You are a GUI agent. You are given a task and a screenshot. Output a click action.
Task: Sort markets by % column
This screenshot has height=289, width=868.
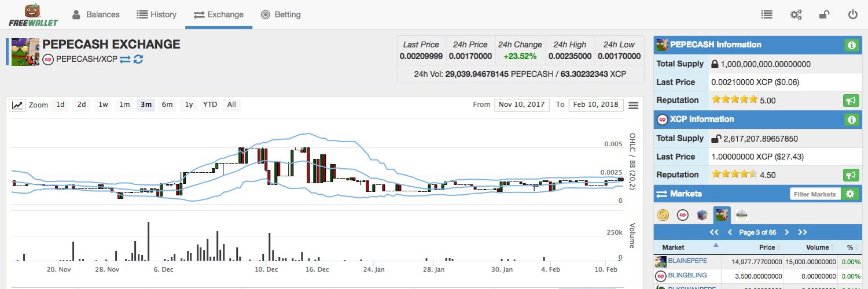(849, 247)
